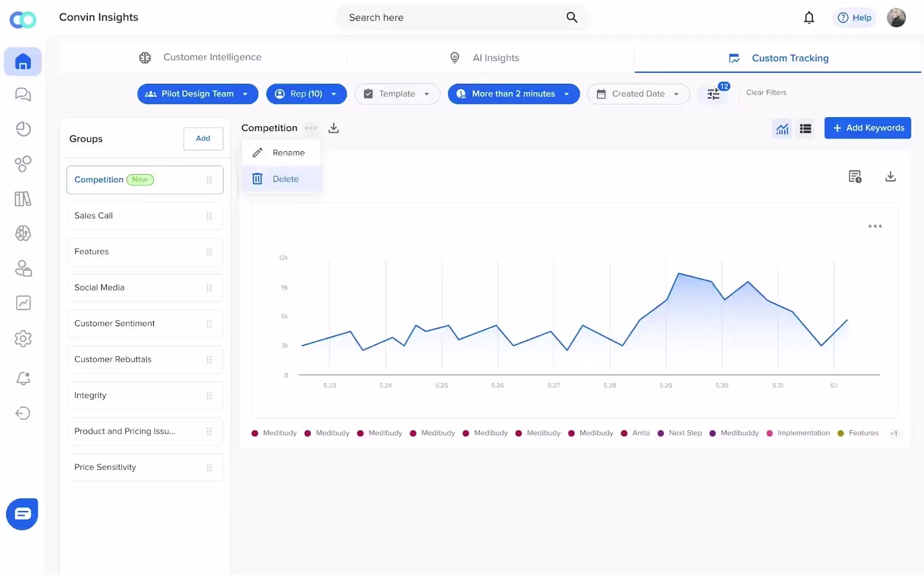
Task: Select Delete from the Competition context menu
Action: coord(285,178)
